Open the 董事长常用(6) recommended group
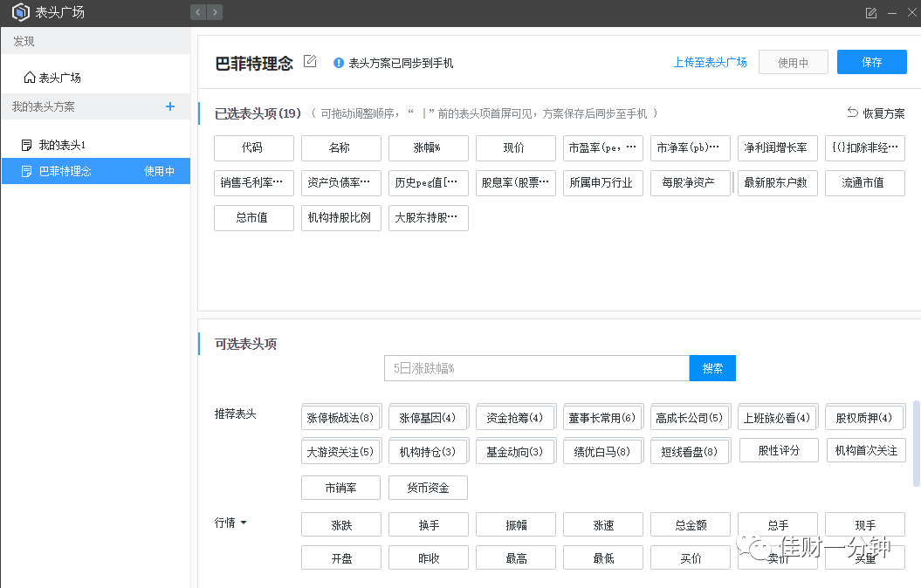Viewport: 921px width, 588px height. (603, 417)
